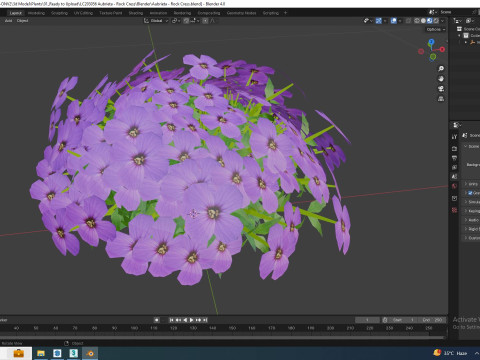The height and width of the screenshot is (360, 480).
Task: Open properties editor type dropdown
Action: click(x=457, y=125)
